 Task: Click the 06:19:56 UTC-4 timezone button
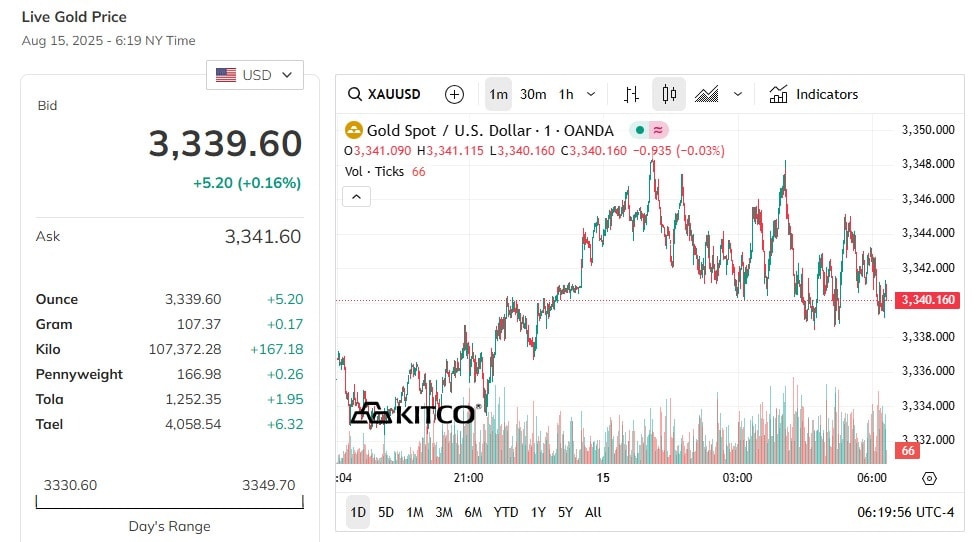click(905, 512)
